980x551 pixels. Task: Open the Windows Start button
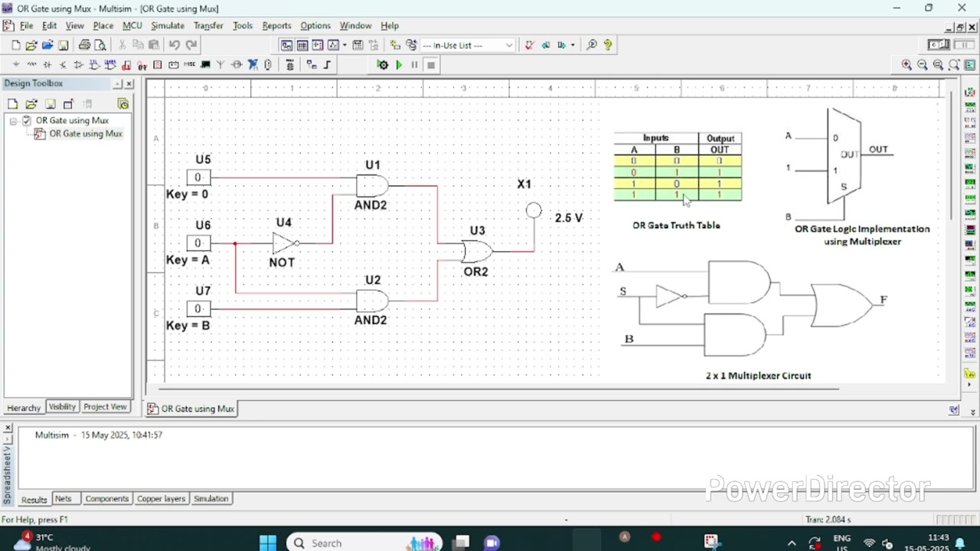tap(267, 543)
